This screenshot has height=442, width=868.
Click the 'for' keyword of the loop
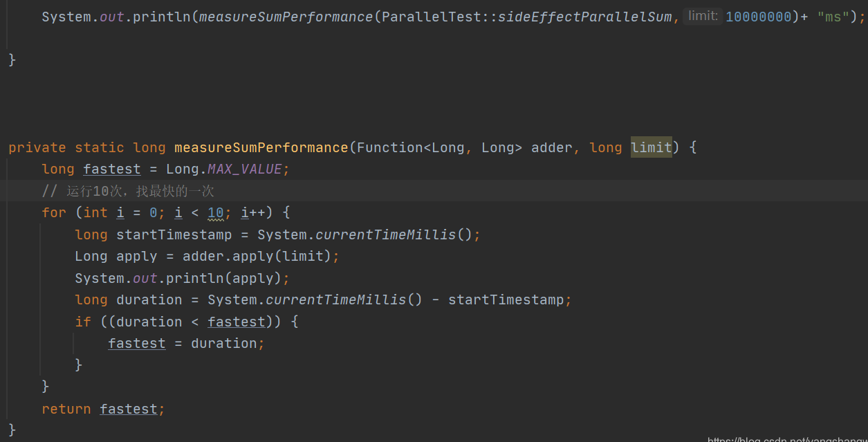(x=54, y=212)
